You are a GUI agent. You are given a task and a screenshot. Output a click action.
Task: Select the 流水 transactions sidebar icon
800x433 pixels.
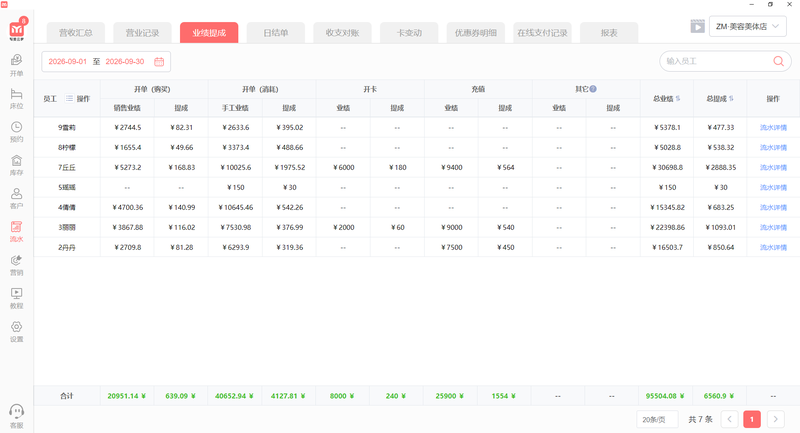point(16,232)
